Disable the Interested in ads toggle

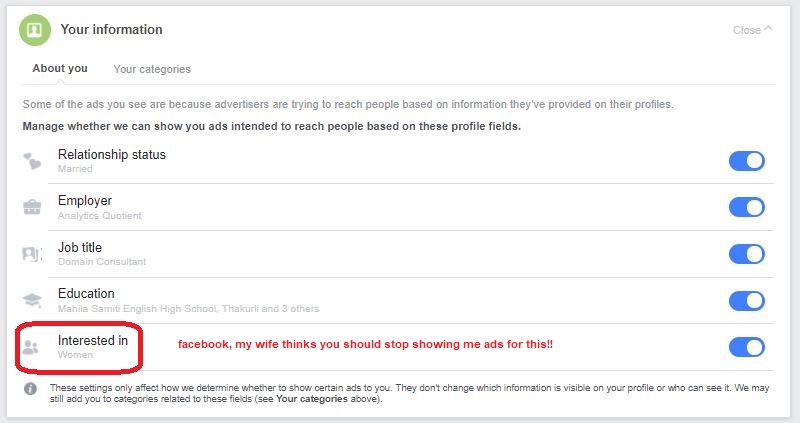[746, 347]
